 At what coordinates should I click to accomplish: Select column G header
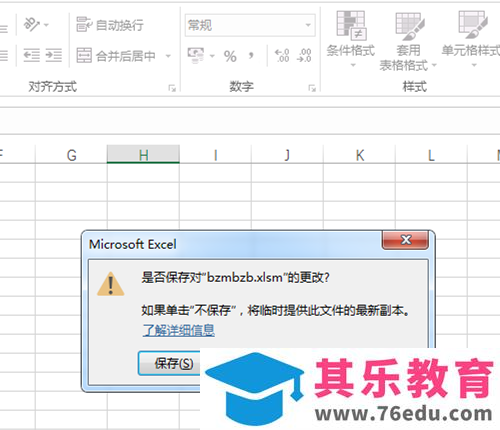point(71,155)
